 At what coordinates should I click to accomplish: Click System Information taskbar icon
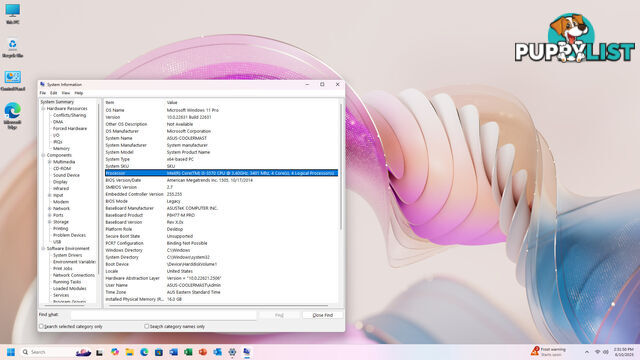247,352
